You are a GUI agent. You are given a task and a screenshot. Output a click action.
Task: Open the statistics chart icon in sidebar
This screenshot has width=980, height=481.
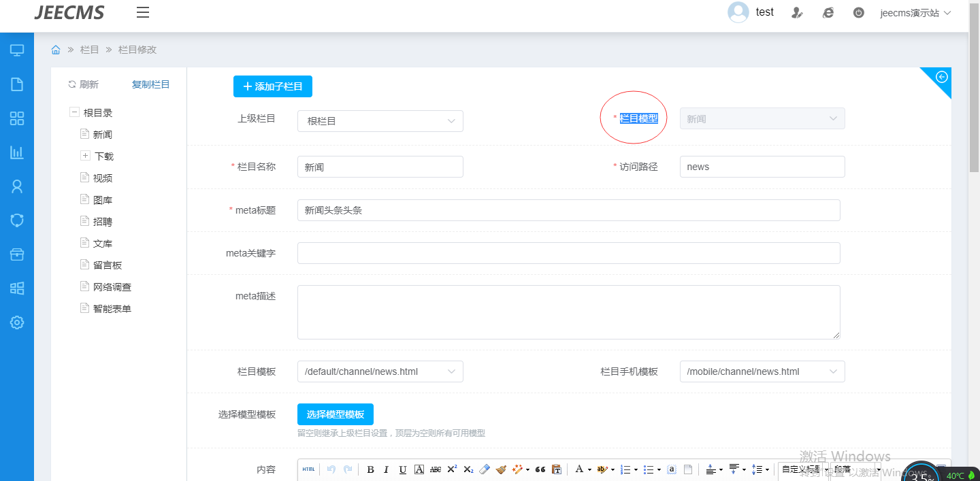(17, 152)
